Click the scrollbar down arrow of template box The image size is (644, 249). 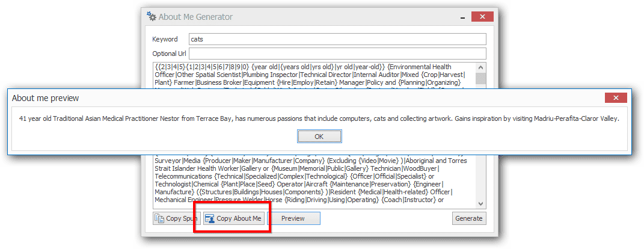tap(481, 204)
